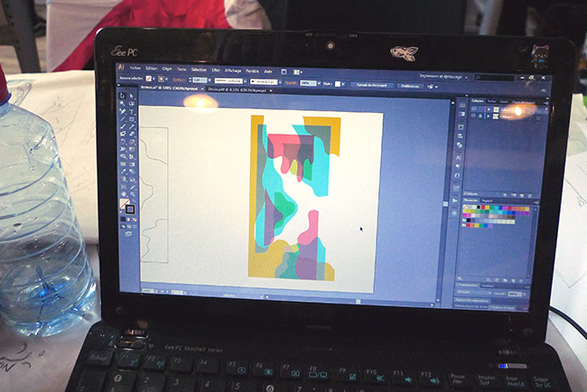
Task: Click the 'Opacité' link in control bar
Action: pyautogui.click(x=291, y=83)
